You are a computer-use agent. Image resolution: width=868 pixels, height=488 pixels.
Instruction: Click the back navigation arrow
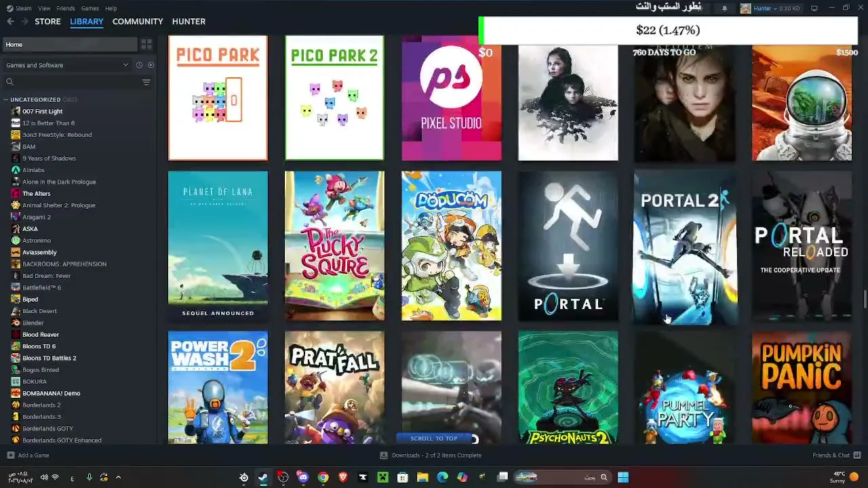point(10,22)
